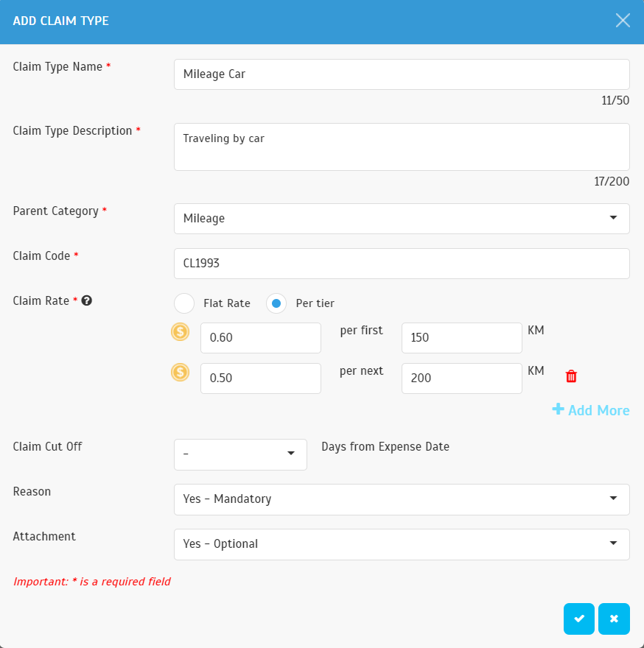Edit the 200 KM next tier field
Viewport: 644px width, 648px height.
coord(461,378)
